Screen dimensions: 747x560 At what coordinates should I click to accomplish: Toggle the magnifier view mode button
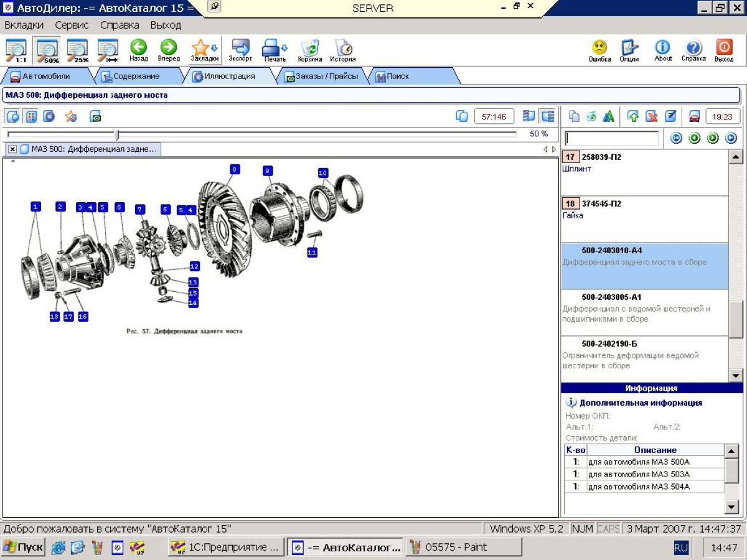(x=13, y=116)
